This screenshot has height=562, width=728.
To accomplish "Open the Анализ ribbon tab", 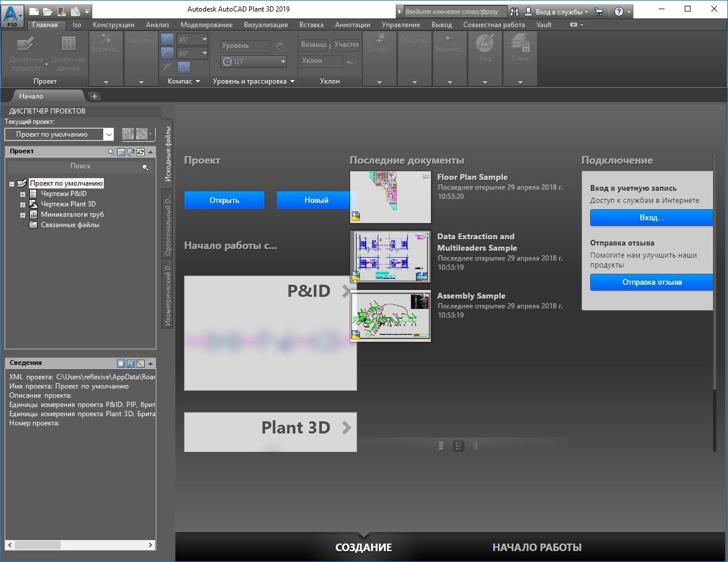I will point(157,25).
